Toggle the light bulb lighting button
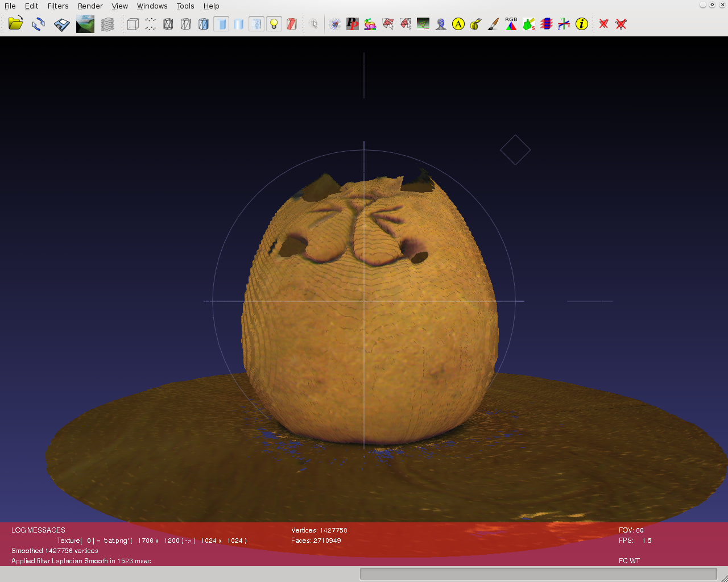The height and width of the screenshot is (582, 728). pyautogui.click(x=274, y=24)
